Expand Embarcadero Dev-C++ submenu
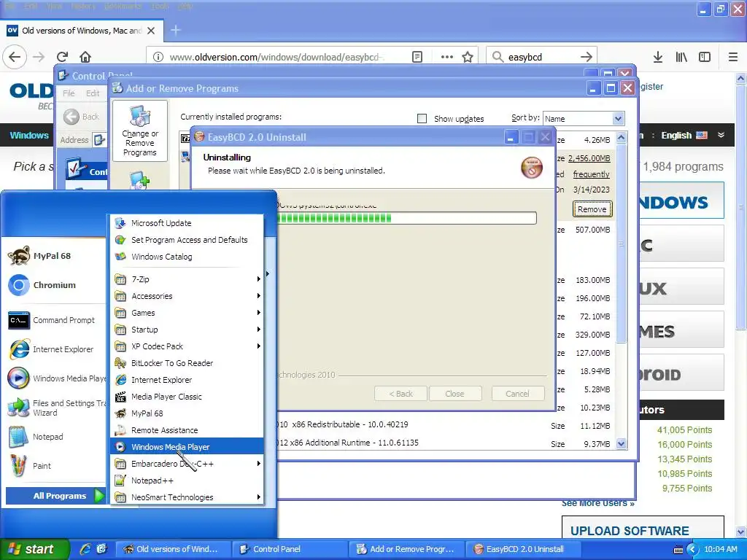This screenshot has height=560, width=747. click(187, 464)
